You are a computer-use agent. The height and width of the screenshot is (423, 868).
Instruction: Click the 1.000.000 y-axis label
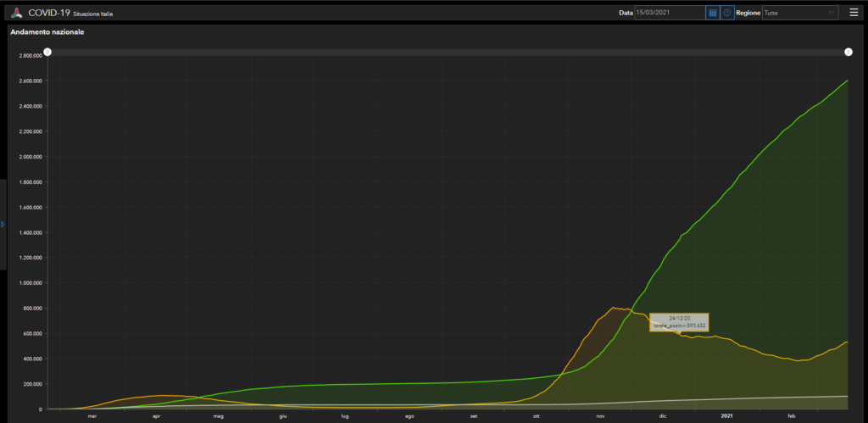tap(31, 283)
